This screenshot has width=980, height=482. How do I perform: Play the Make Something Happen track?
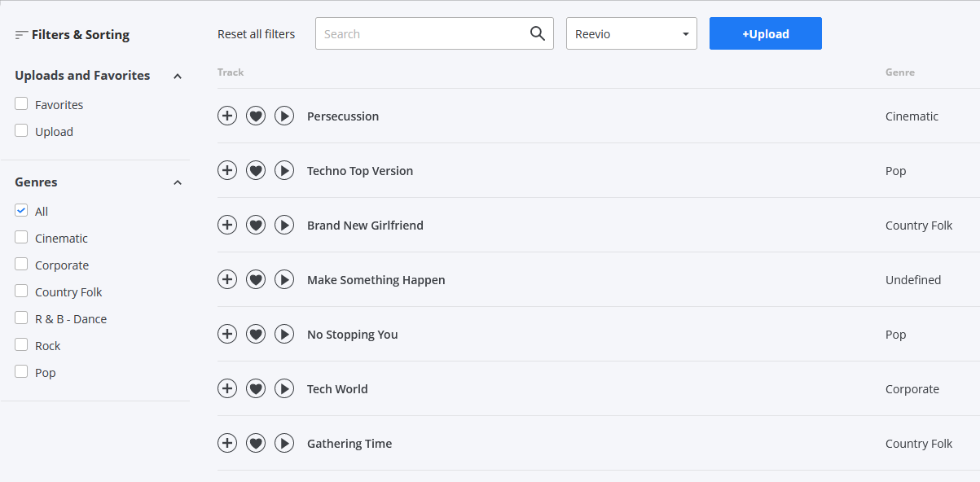click(283, 280)
